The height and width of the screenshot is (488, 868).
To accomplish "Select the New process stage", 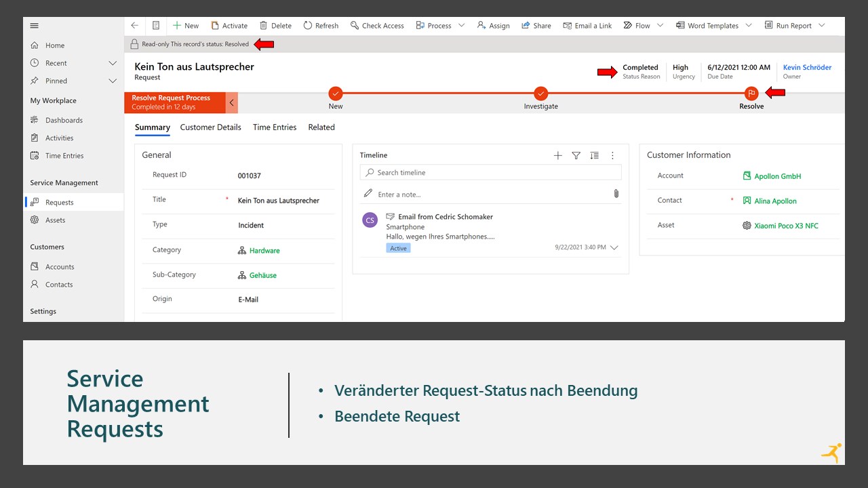I will coord(336,94).
